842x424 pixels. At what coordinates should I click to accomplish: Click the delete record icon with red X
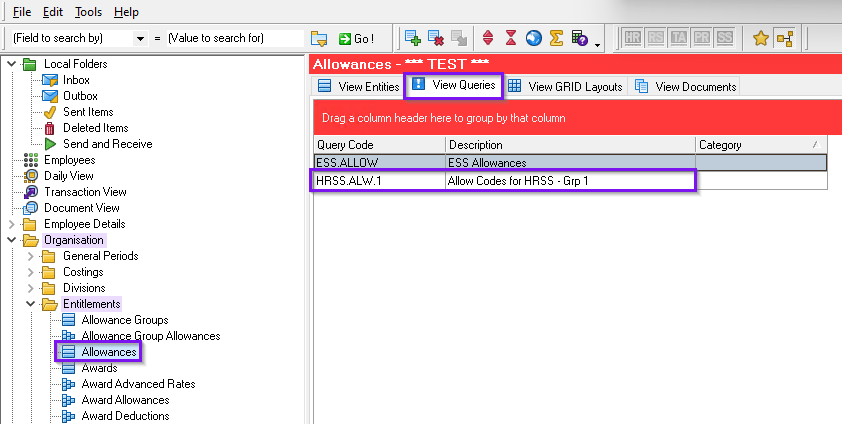click(x=436, y=38)
